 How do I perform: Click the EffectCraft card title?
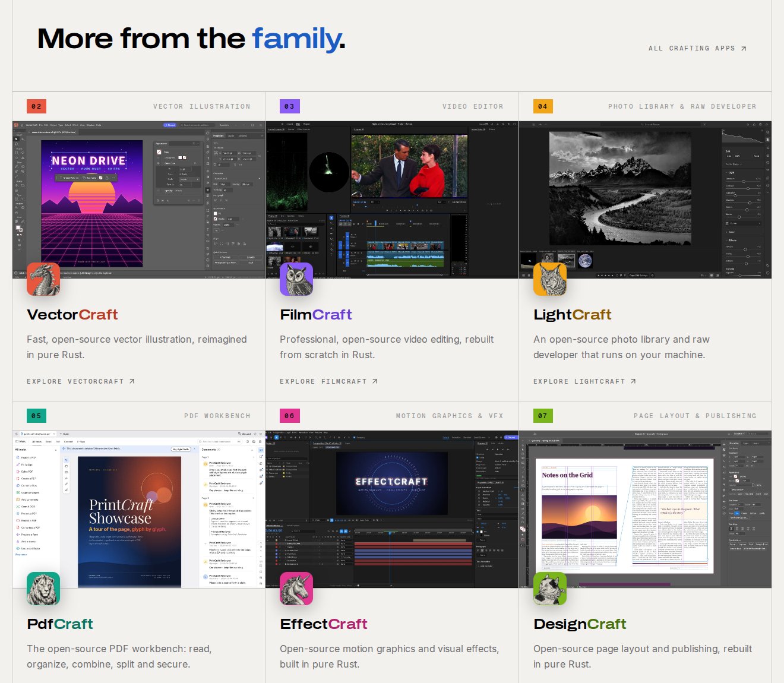pos(324,624)
